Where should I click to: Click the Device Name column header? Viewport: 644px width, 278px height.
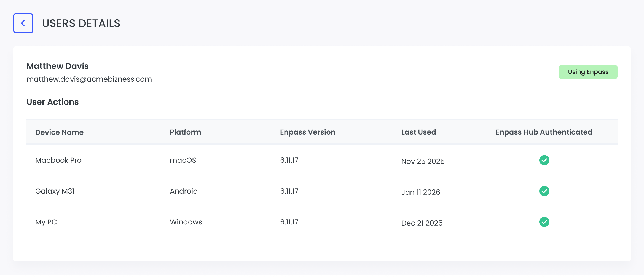click(59, 132)
